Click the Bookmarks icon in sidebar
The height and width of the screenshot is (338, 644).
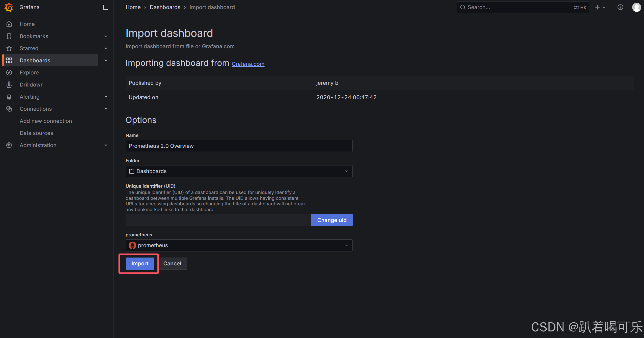click(x=9, y=36)
